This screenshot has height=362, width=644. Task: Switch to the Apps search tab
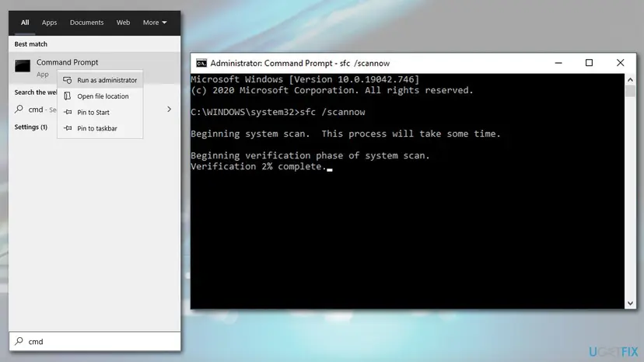(49, 23)
